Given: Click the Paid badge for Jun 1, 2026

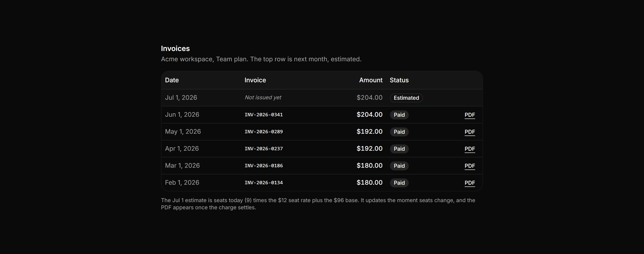Looking at the screenshot, I should pyautogui.click(x=399, y=115).
